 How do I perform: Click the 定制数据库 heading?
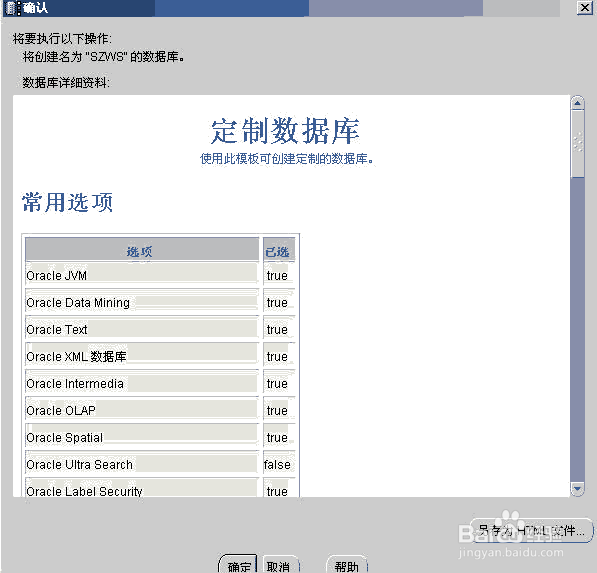click(285, 131)
